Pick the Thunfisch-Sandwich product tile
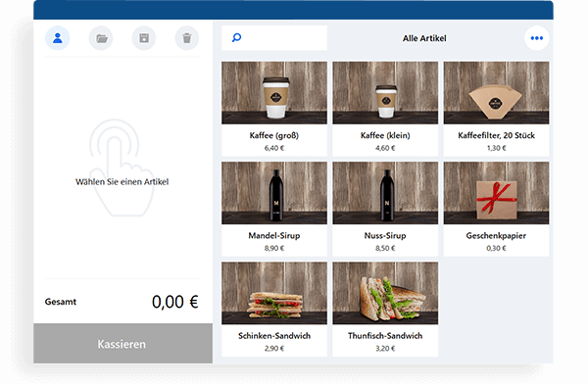The image size is (588, 384). pos(385,310)
